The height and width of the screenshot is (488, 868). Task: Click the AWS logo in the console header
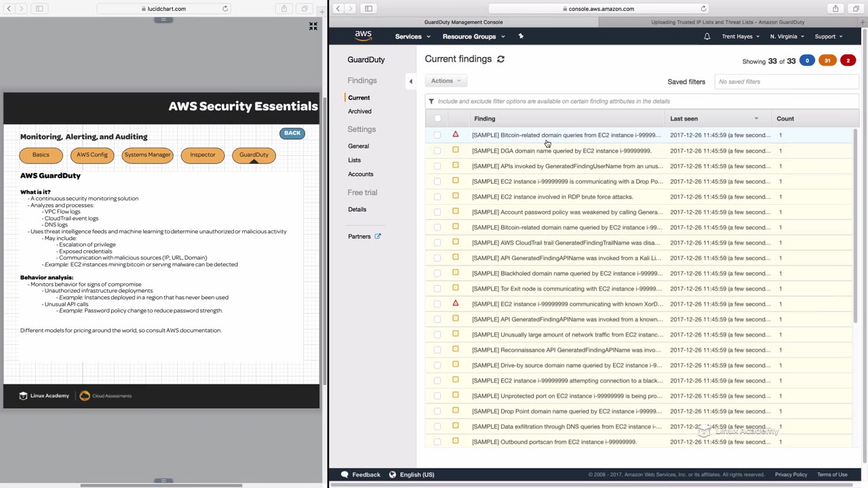point(363,36)
